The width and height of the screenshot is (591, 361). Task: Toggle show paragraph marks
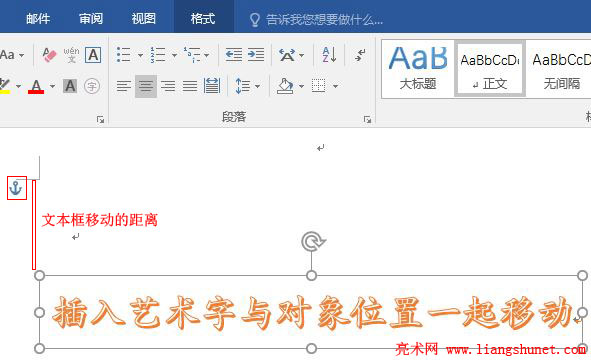(x=360, y=55)
